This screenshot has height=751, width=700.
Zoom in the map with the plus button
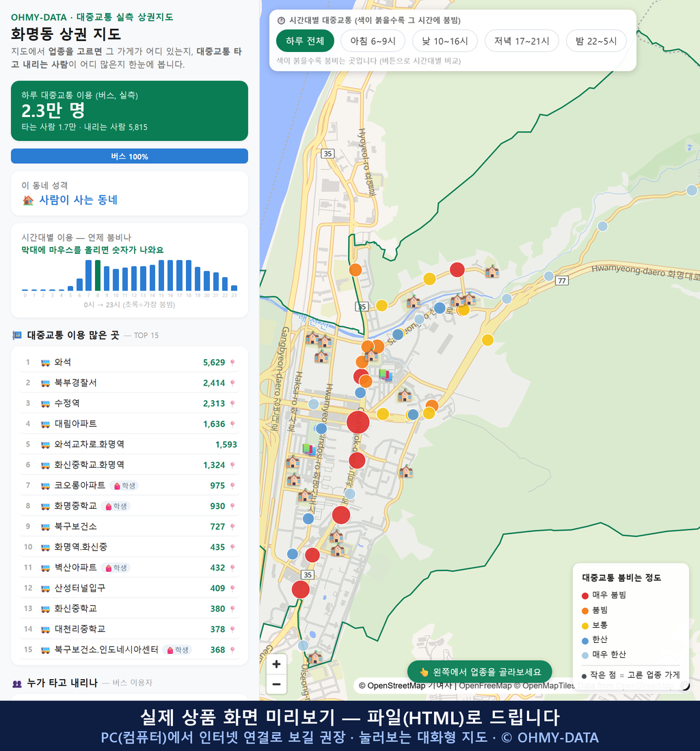276,664
